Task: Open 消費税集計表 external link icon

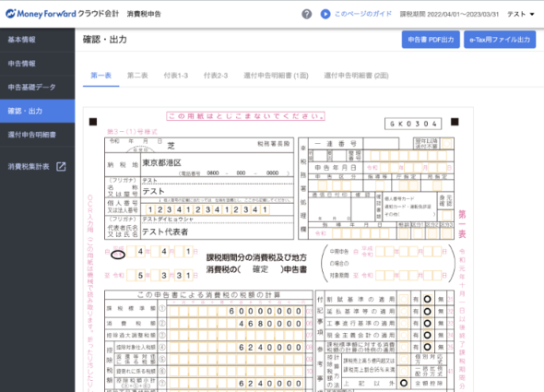Action: pos(61,167)
